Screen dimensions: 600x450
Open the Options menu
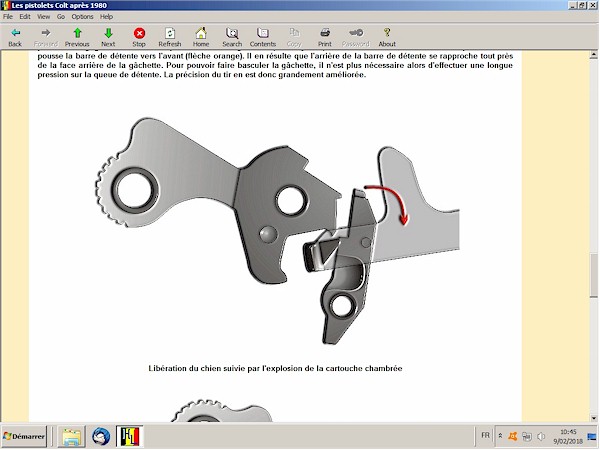(82, 17)
